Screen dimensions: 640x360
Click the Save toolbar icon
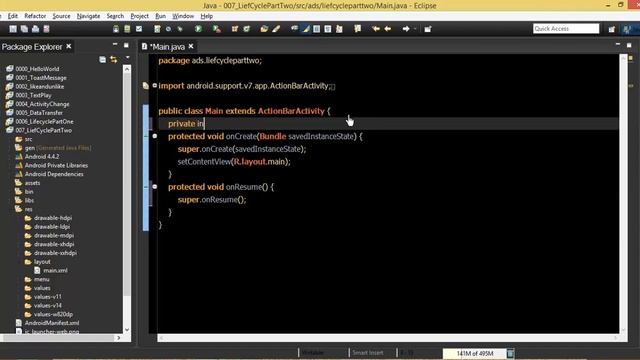13,29
